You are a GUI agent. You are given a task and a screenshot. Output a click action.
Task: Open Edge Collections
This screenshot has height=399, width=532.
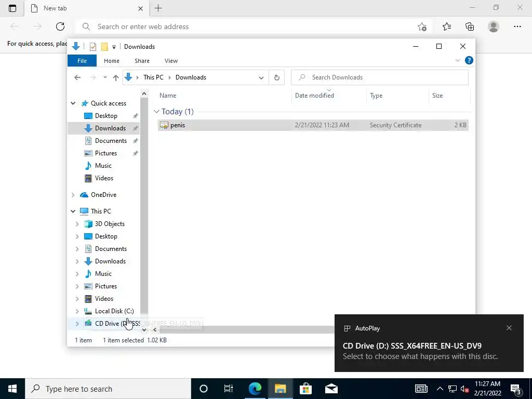coord(470,26)
